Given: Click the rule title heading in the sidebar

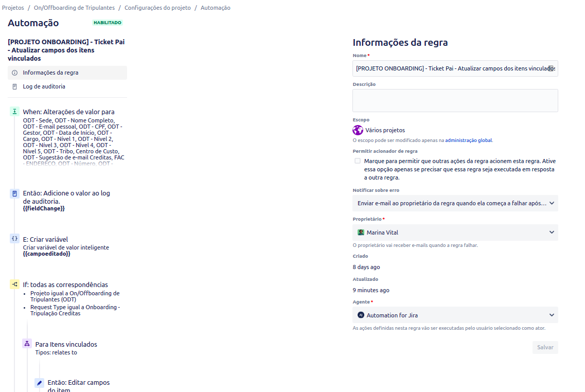Looking at the screenshot, I should [66, 50].
